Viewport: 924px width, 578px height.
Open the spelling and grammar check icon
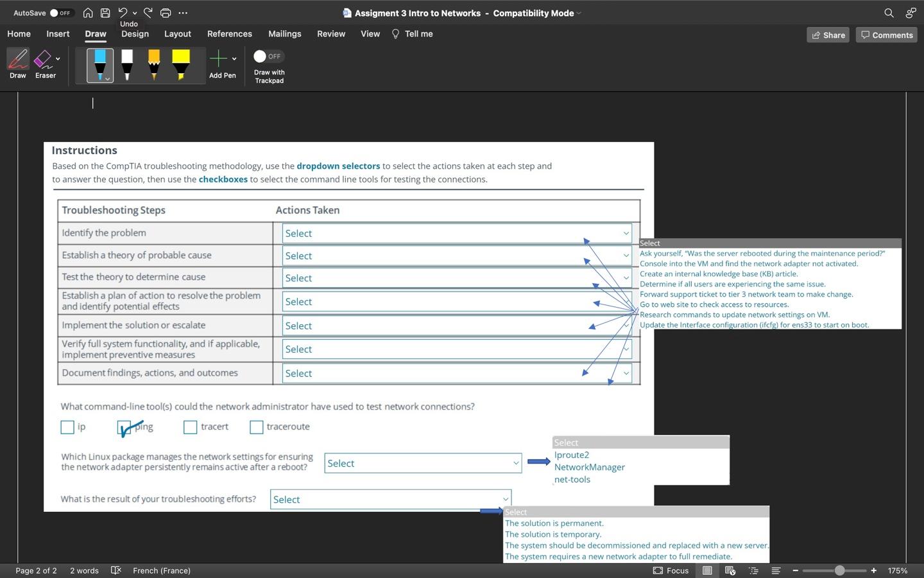(116, 570)
